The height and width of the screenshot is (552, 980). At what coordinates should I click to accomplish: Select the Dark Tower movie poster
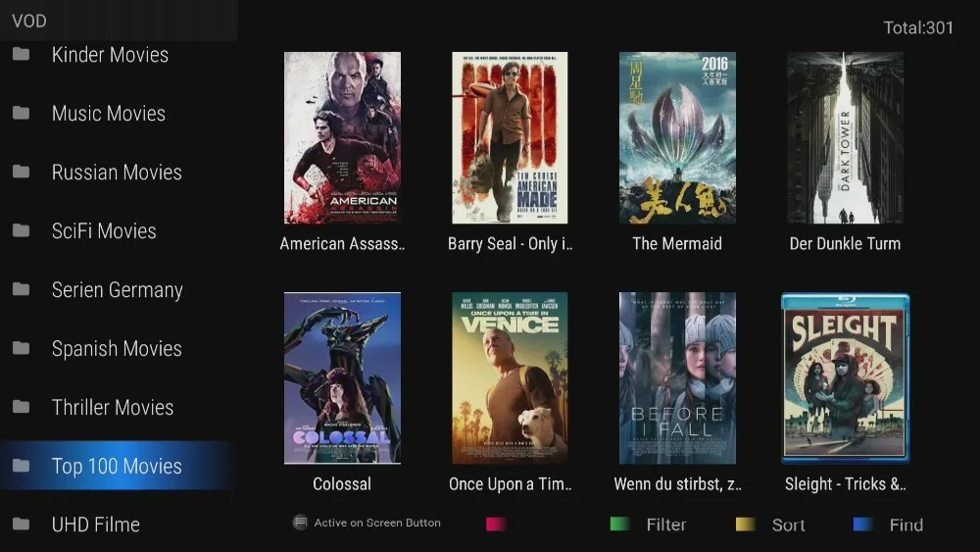coord(845,137)
